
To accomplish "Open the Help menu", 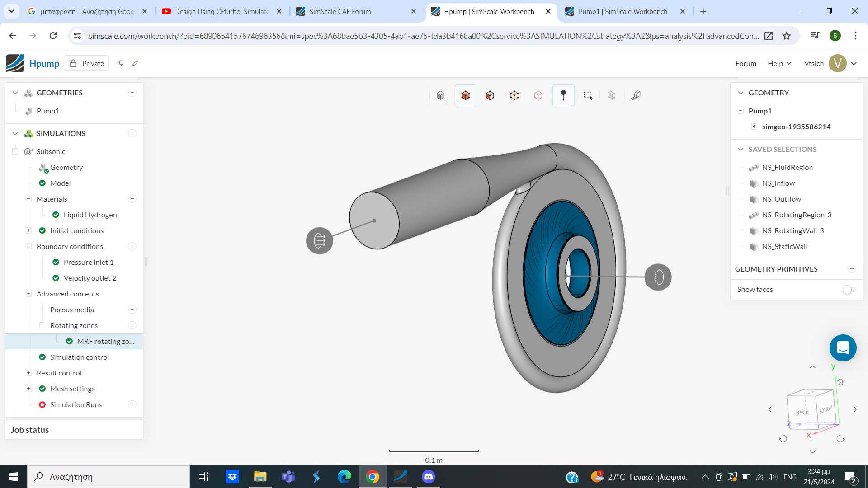I will (778, 63).
